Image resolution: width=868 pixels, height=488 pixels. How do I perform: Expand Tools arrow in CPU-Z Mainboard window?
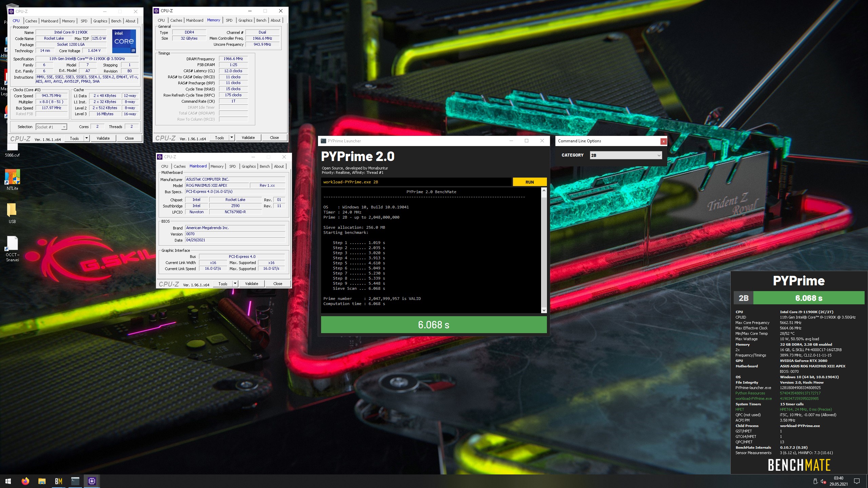[235, 284]
